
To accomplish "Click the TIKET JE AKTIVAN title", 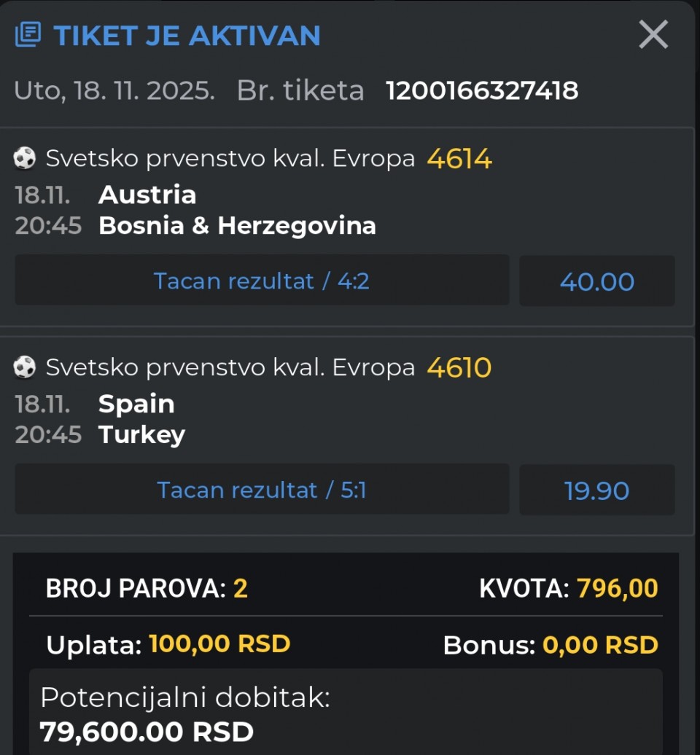I will pos(187,35).
